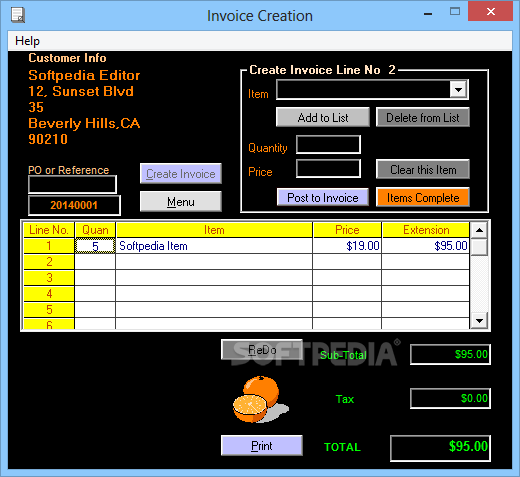Image resolution: width=520 pixels, height=477 pixels.
Task: Click the 12, Sunset Blvd address line
Action: click(x=81, y=91)
